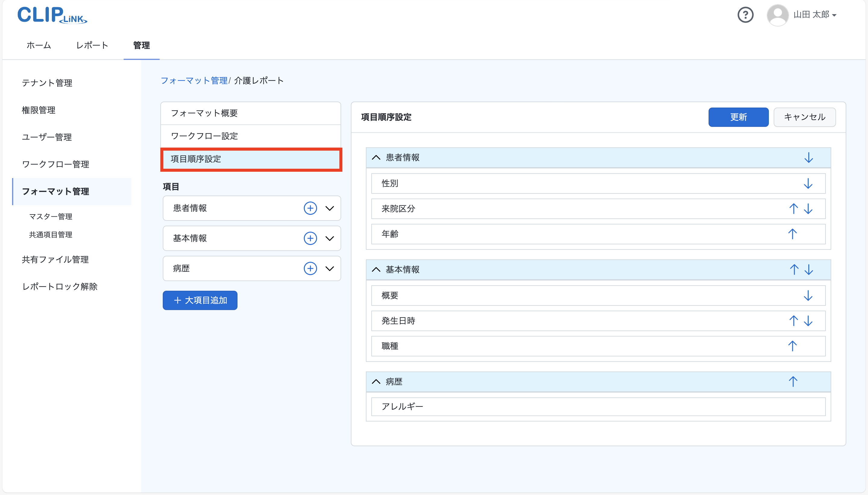This screenshot has height=495, width=868.
Task: Collapse the 病歴 section header chevron
Action: click(376, 381)
